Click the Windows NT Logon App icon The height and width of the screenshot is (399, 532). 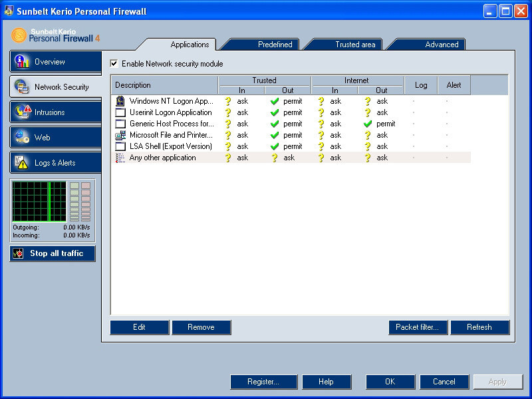point(120,101)
